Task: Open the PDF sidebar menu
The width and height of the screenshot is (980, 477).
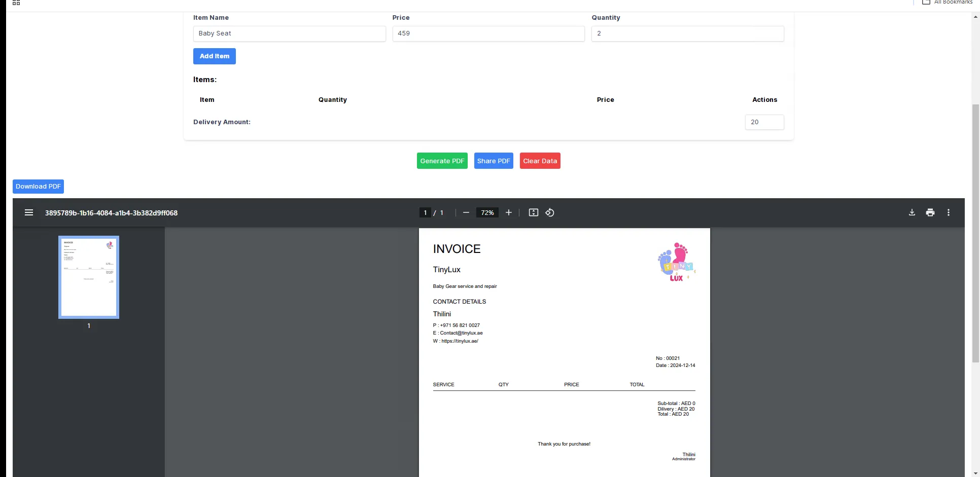Action: tap(29, 212)
